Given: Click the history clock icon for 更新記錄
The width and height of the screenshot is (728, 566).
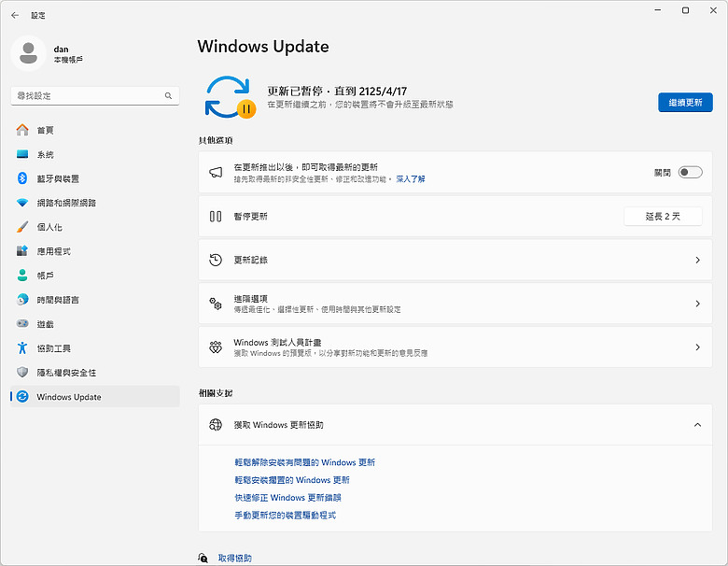Looking at the screenshot, I should tap(216, 260).
